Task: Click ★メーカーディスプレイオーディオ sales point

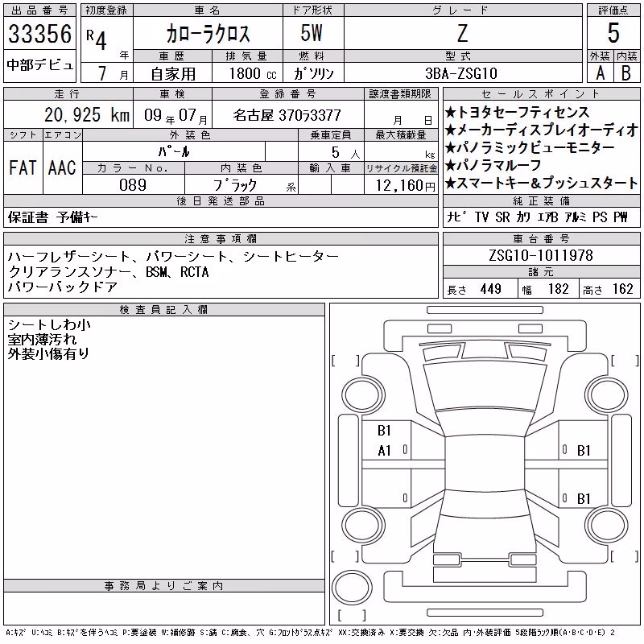Action: click(x=541, y=130)
